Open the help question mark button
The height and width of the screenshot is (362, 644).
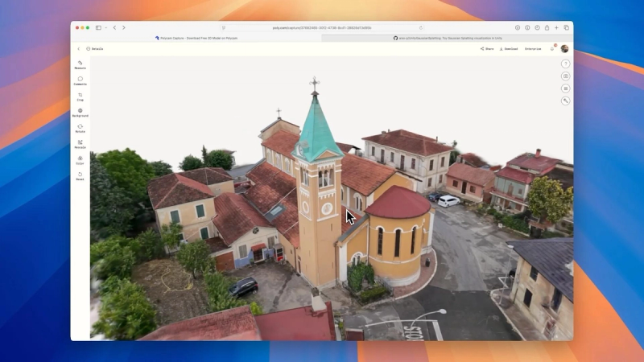(566, 64)
